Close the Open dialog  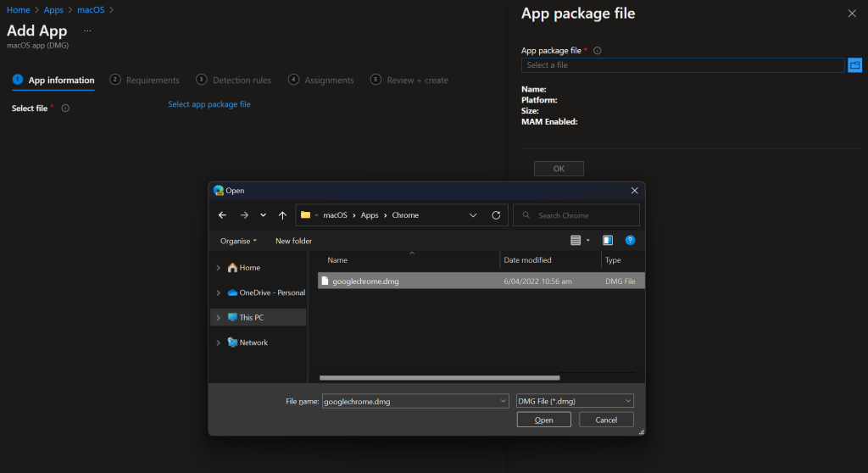[x=634, y=191]
